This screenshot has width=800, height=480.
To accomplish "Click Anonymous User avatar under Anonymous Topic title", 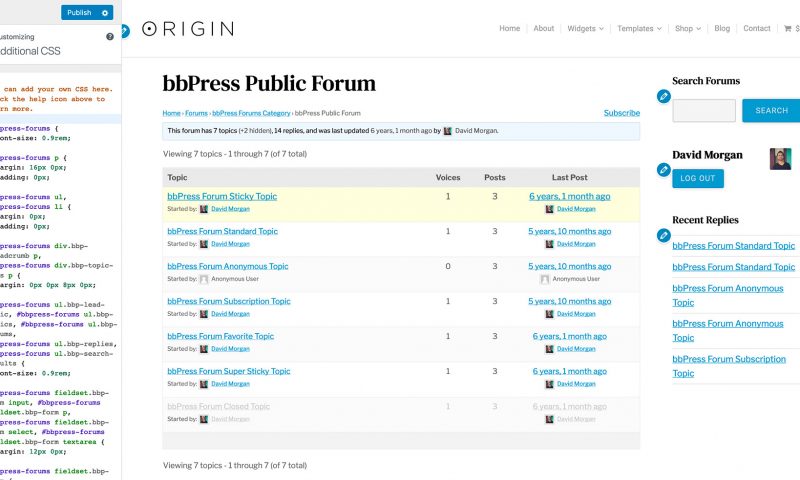I will point(204,279).
